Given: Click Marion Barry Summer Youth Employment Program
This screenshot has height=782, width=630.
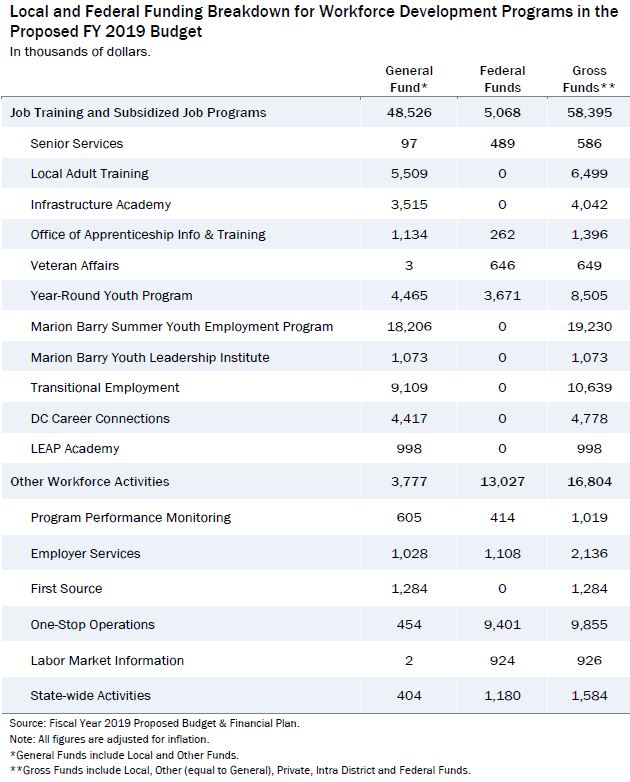Looking at the screenshot, I should (182, 327).
